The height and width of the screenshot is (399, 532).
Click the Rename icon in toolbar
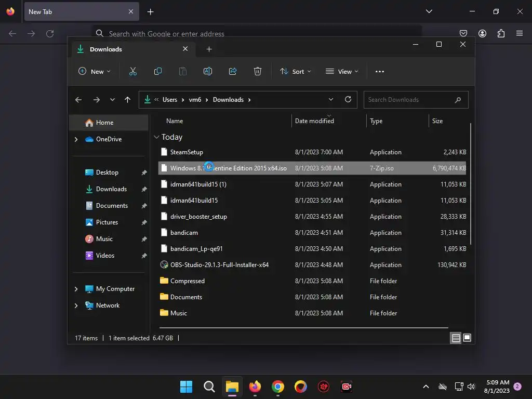(x=208, y=71)
